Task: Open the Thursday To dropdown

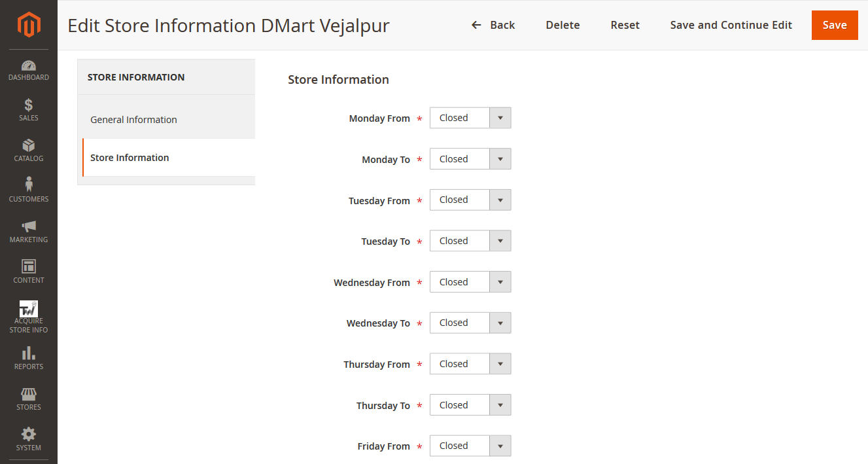Action: tap(470, 405)
